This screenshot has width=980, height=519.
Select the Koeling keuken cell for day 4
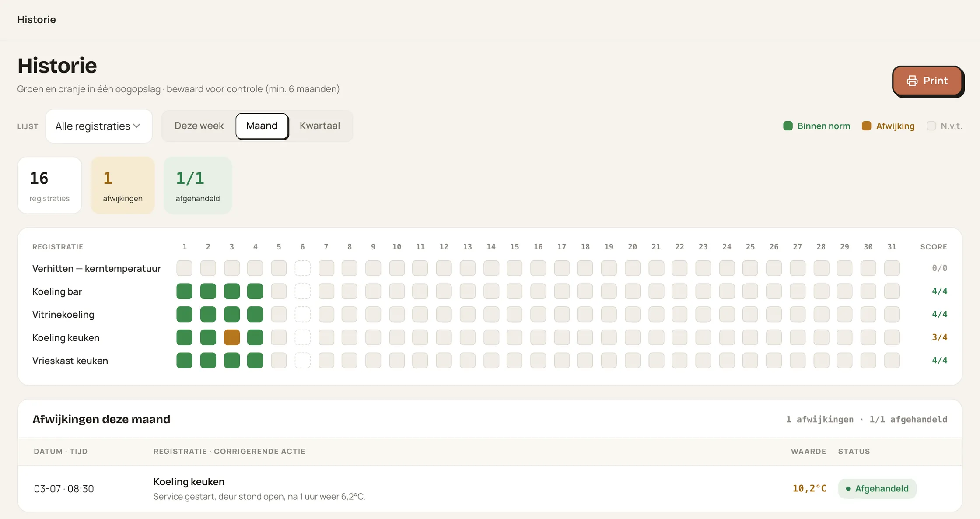pyautogui.click(x=255, y=337)
